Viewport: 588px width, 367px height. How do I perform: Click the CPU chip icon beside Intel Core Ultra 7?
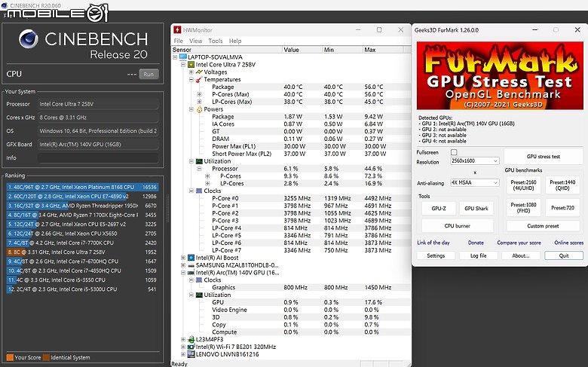[x=191, y=65]
